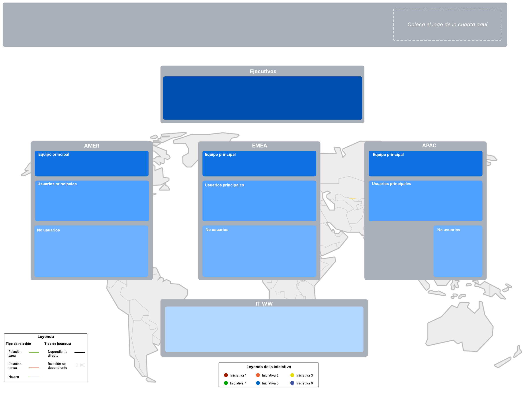The height and width of the screenshot is (406, 532).
Task: Click the logo placeholder box
Action: [447, 25]
